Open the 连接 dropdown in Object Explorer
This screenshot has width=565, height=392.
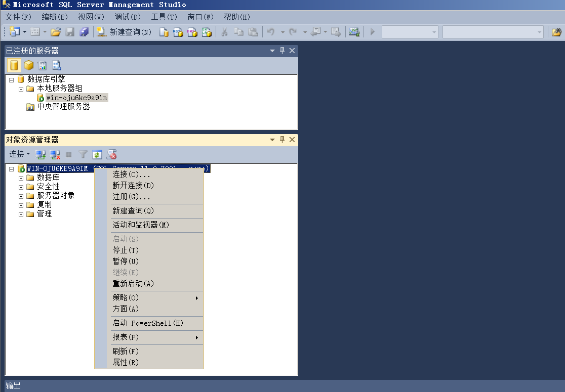point(19,154)
